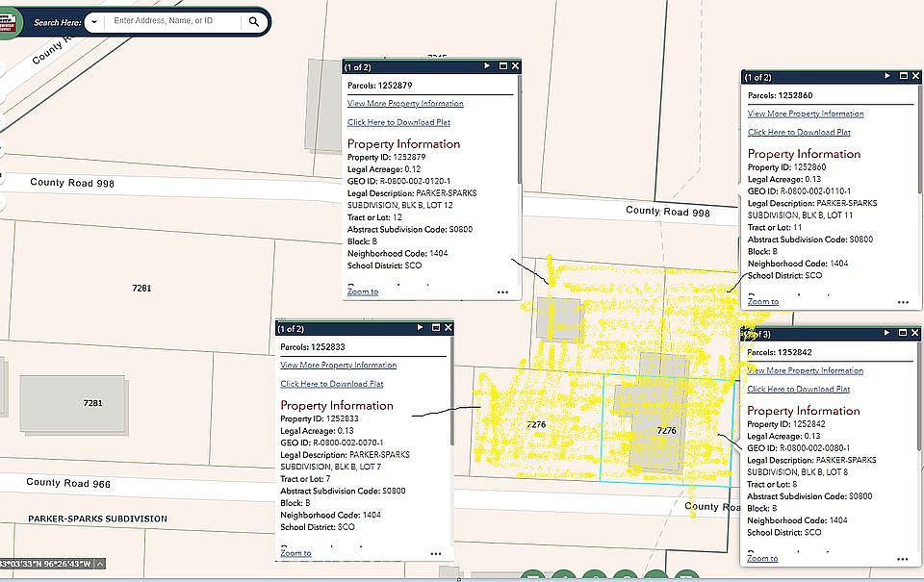Expand more options in parcel 1252842 popup

pos(902,559)
